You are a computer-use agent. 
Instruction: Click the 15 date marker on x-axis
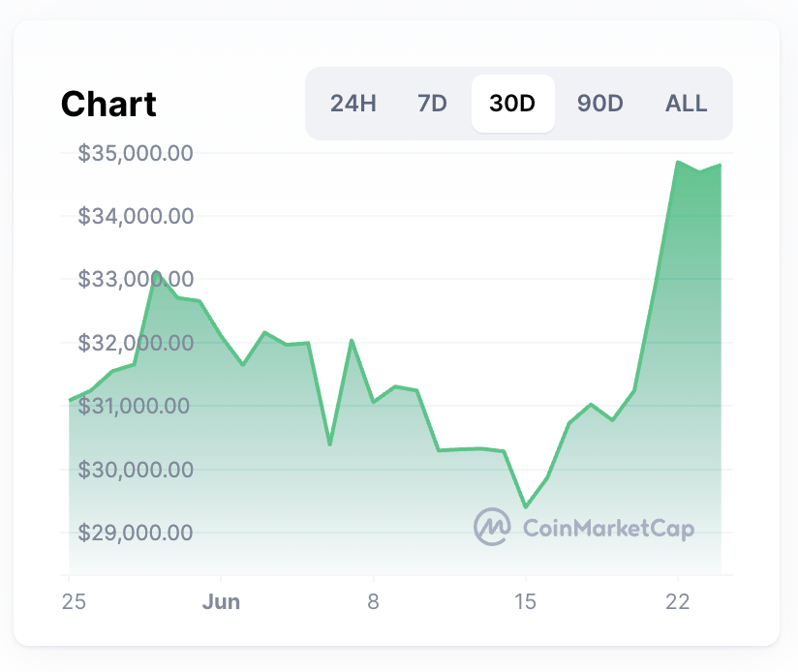[x=526, y=601]
